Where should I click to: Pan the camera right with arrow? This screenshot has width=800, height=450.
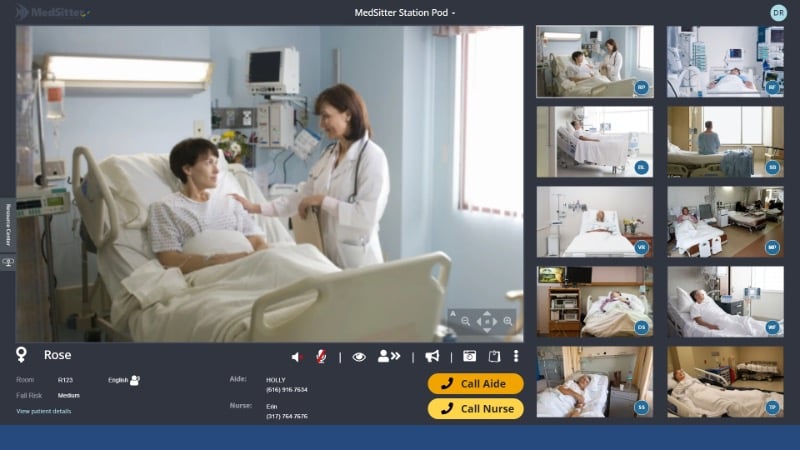click(x=494, y=321)
